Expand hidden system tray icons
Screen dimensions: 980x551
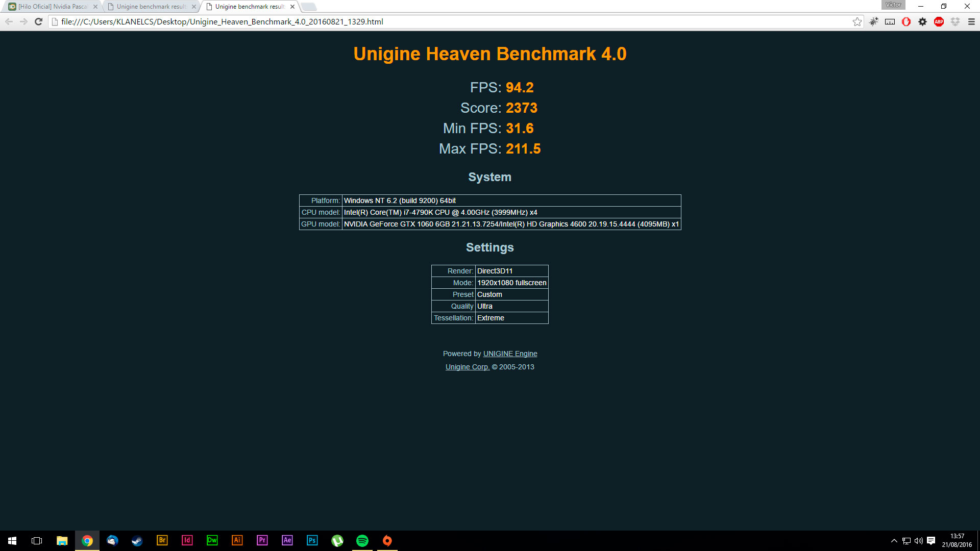coord(894,541)
